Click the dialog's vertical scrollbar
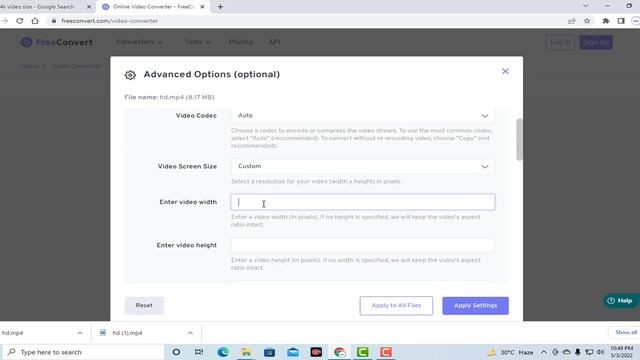Screen dimensions: 640x360 tap(519, 140)
